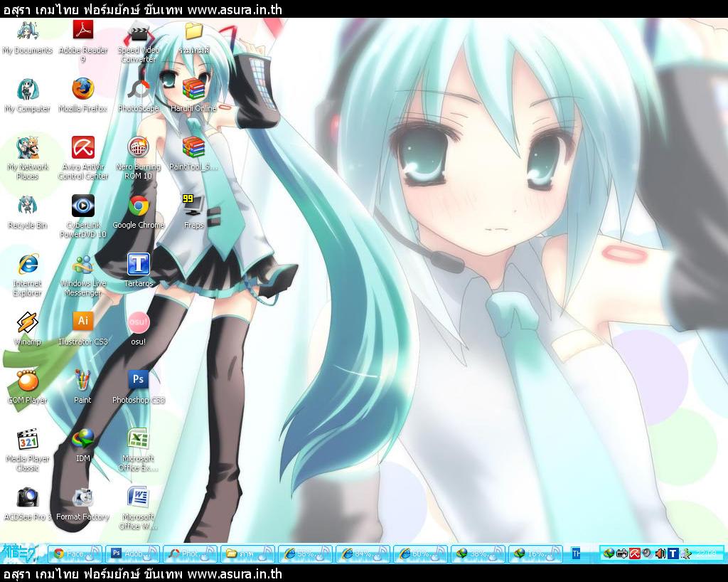
Task: Open My Computer desktop icon
Action: tap(28, 96)
